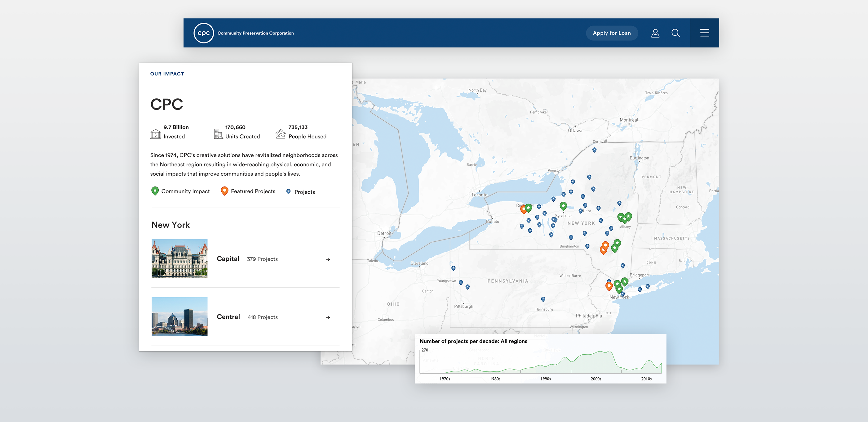Select the 2010s decade on the chart
Viewport: 868px width, 422px height.
tap(646, 379)
